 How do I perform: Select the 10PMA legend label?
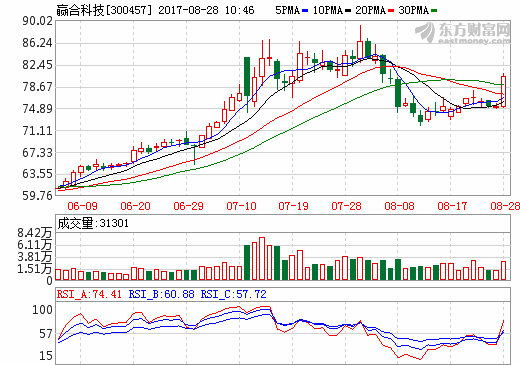(328, 10)
